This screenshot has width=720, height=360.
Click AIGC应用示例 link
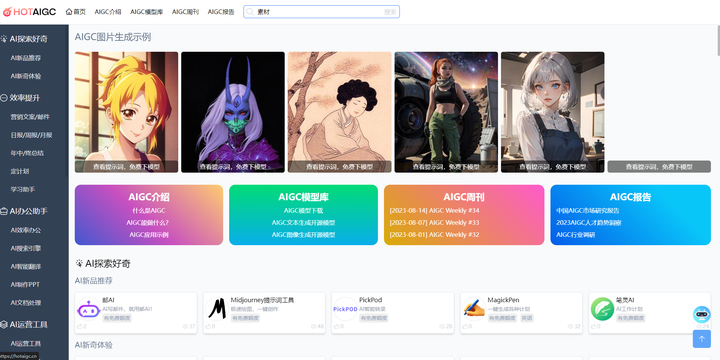click(x=149, y=235)
